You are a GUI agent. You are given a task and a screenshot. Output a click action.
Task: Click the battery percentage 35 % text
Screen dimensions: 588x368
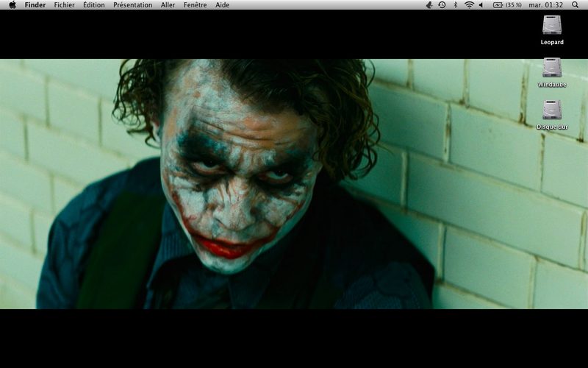pos(513,5)
